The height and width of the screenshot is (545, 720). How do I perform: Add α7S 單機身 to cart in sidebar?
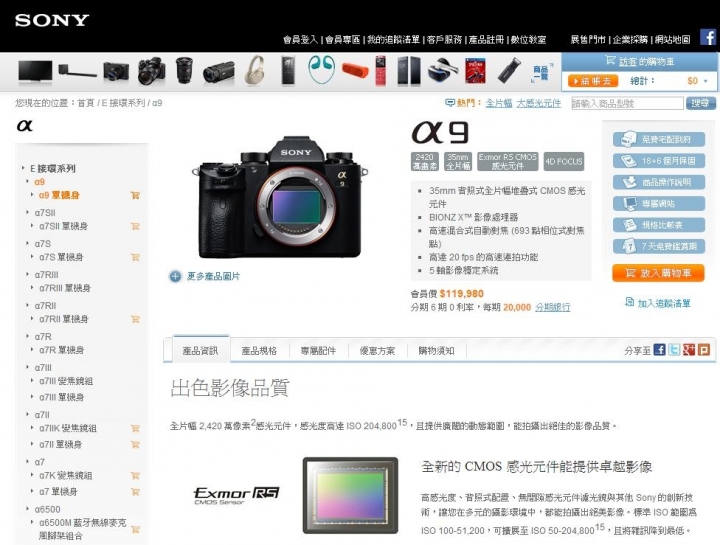point(135,257)
